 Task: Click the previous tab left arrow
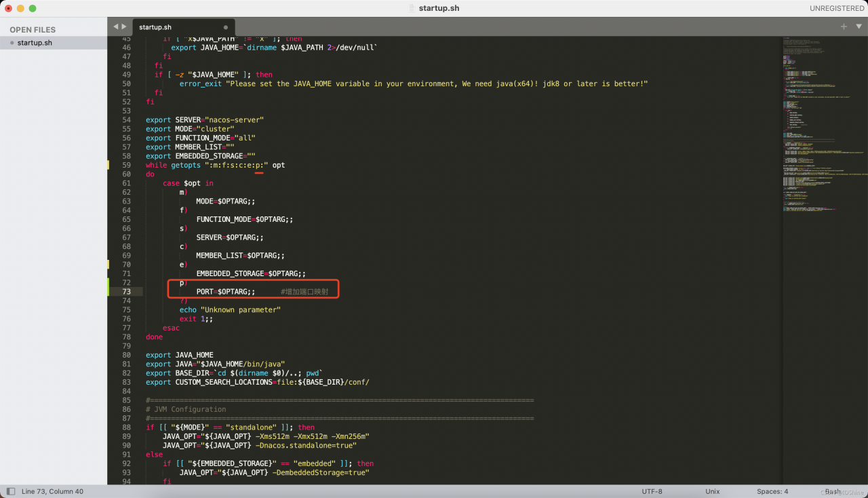tap(115, 26)
